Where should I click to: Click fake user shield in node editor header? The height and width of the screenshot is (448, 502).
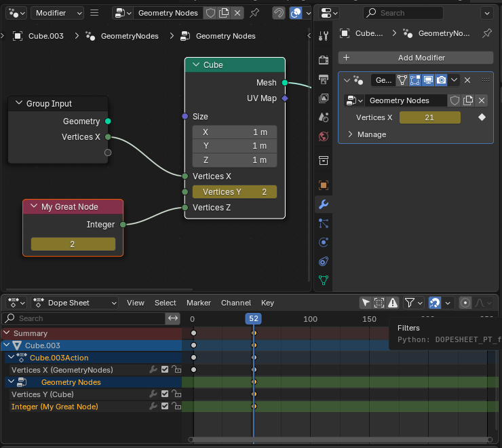tap(210, 13)
